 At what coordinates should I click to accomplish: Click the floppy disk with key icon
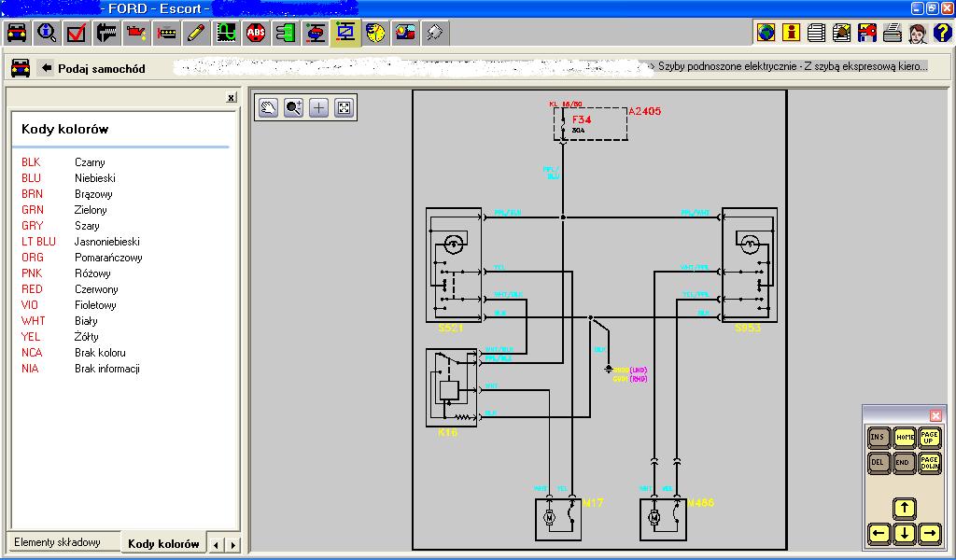(866, 33)
